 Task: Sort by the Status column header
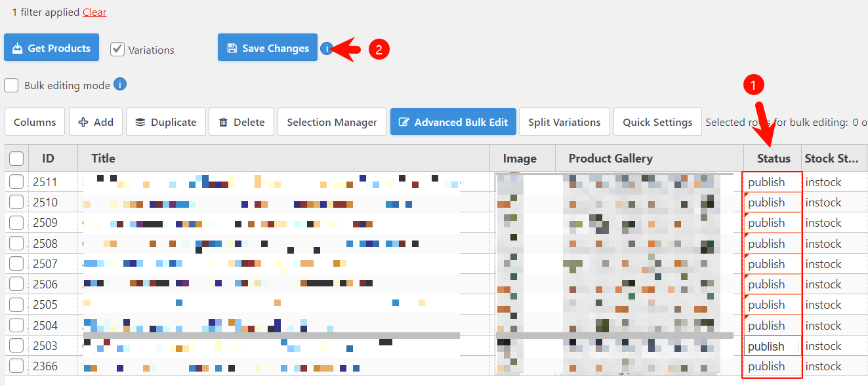(773, 158)
